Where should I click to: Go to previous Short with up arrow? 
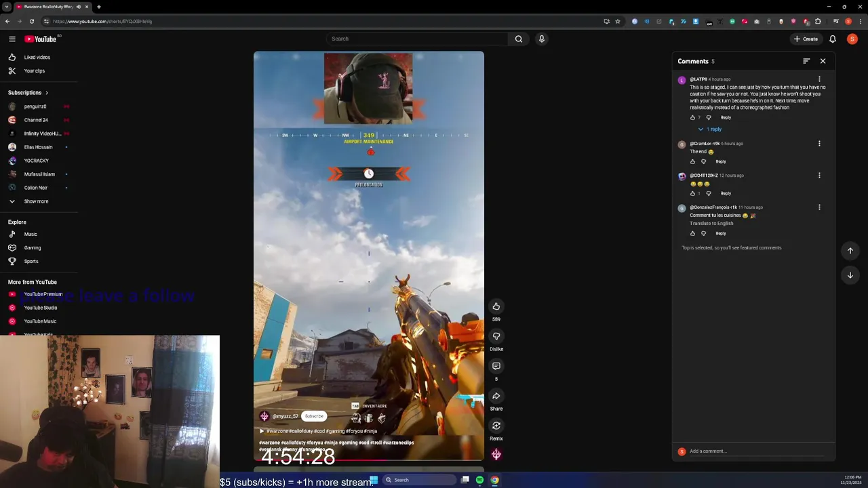coord(850,251)
